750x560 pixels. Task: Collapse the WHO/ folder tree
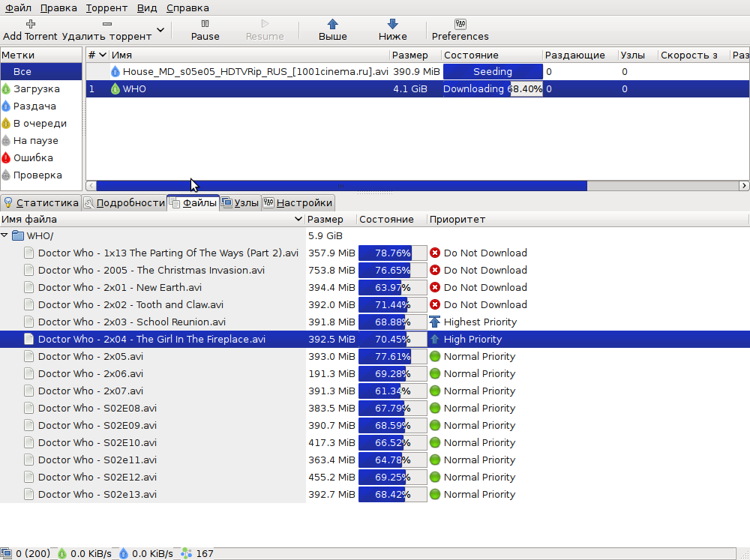click(x=4, y=235)
